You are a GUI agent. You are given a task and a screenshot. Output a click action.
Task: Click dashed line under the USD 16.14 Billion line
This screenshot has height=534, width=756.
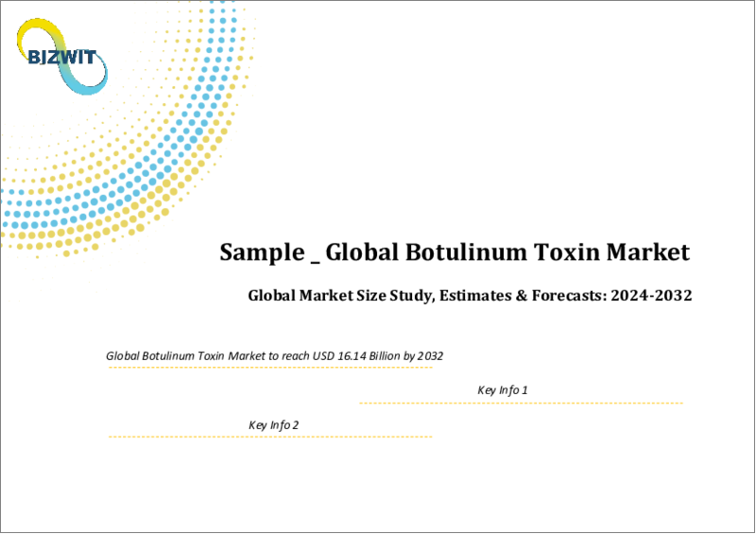tap(269, 368)
